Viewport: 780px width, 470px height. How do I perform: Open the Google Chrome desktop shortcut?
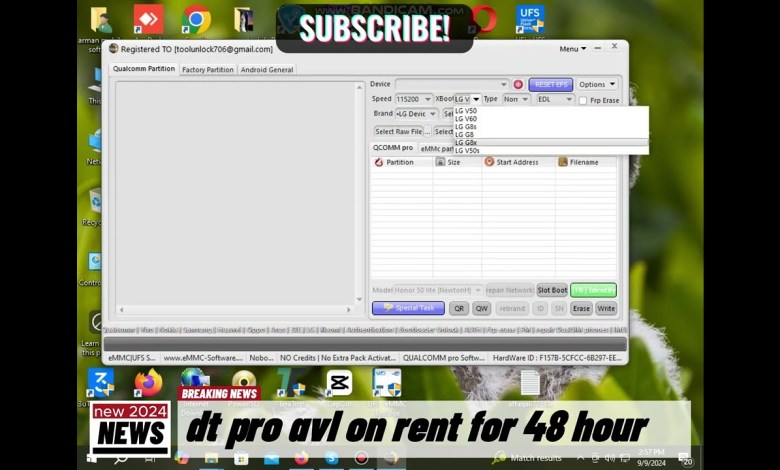pyautogui.click(x=196, y=19)
